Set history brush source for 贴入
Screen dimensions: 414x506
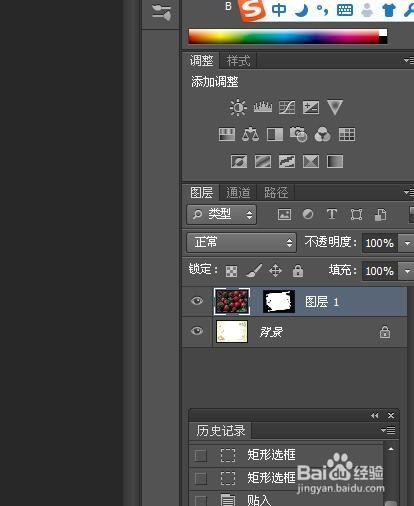point(201,501)
